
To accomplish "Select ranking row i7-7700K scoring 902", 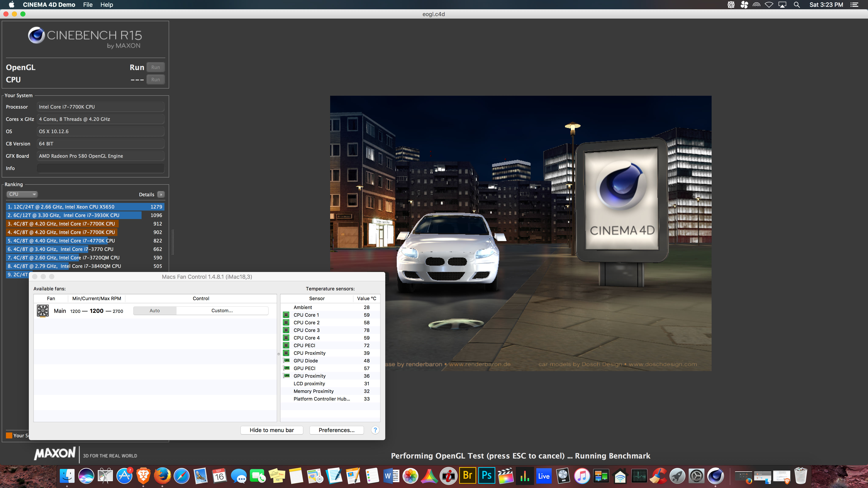I will [85, 232].
